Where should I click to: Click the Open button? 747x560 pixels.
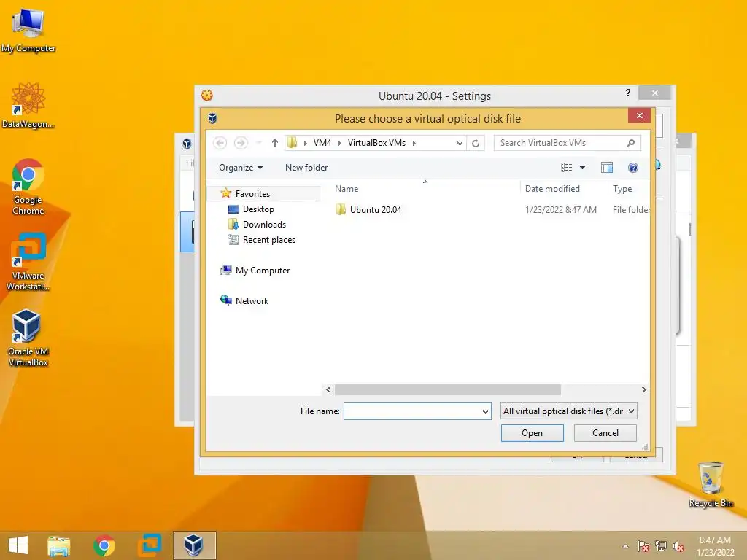(x=532, y=433)
